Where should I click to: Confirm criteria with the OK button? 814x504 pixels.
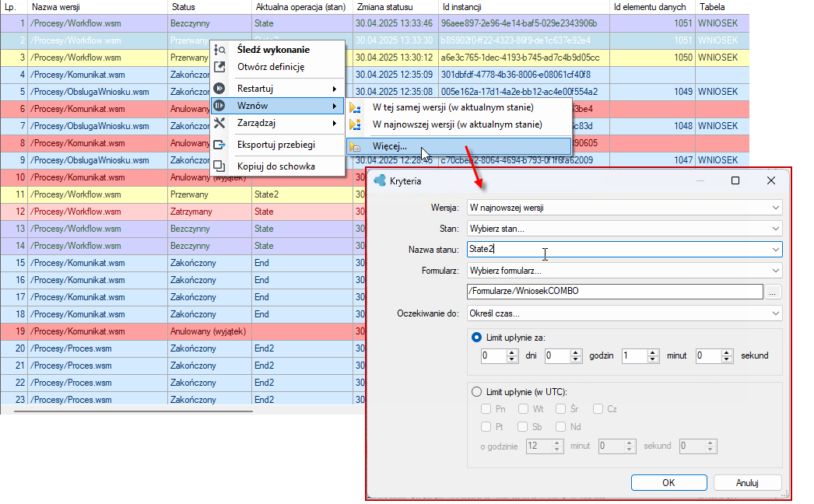point(668,483)
